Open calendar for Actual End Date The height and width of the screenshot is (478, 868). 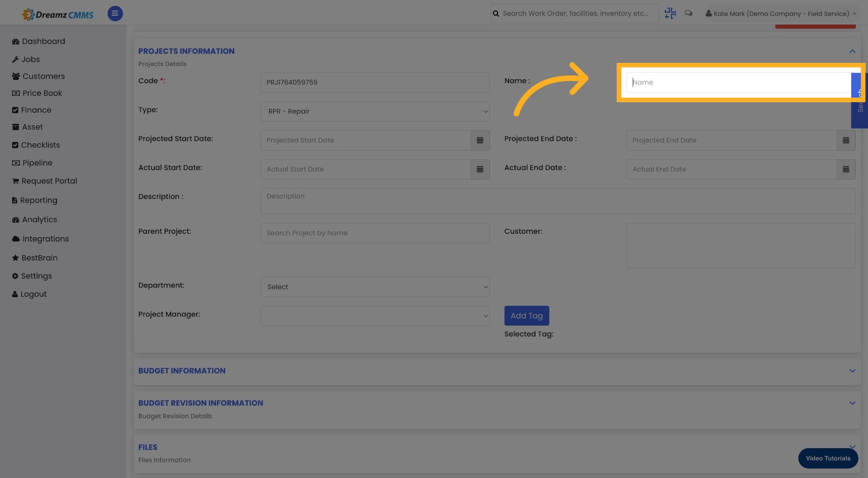846,169
